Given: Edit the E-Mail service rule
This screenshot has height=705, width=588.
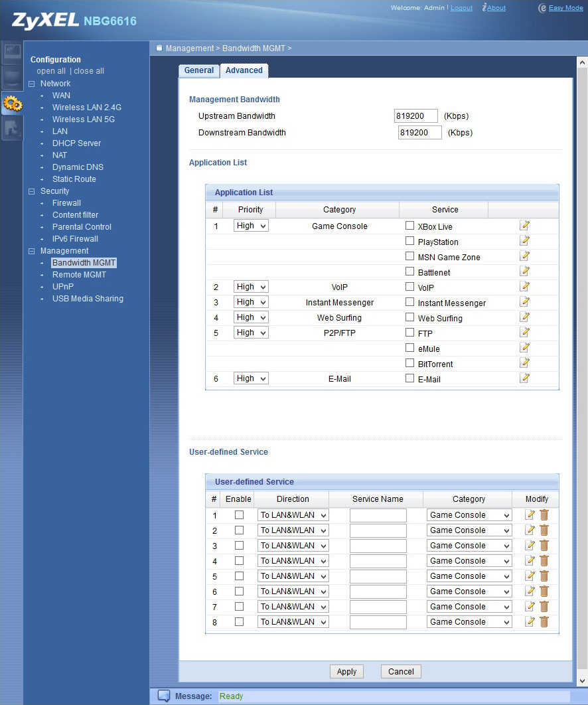Looking at the screenshot, I should click(x=524, y=378).
